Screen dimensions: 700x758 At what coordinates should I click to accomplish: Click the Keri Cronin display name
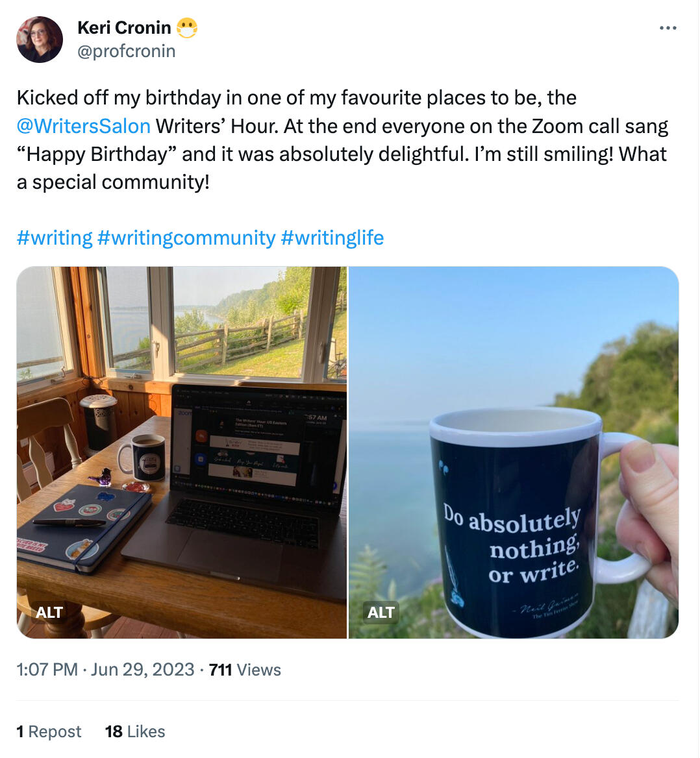(124, 28)
